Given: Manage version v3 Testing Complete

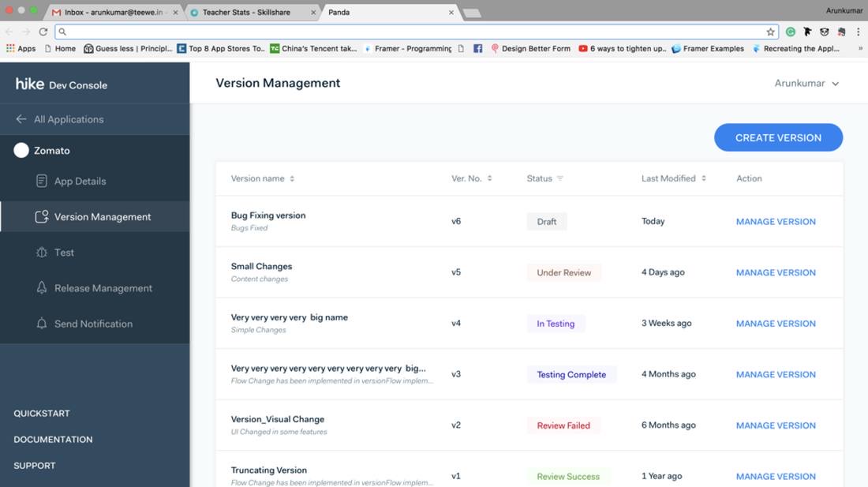Looking at the screenshot, I should pyautogui.click(x=776, y=374).
